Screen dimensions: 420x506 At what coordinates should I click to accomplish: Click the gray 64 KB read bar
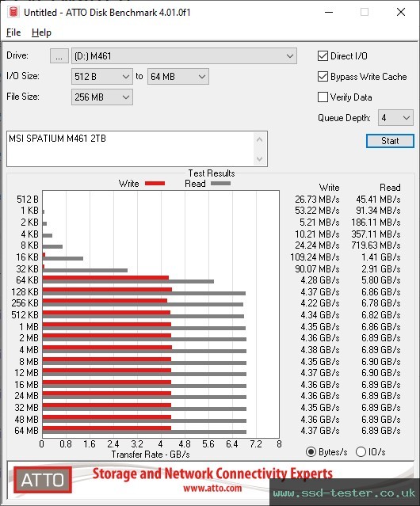128,281
